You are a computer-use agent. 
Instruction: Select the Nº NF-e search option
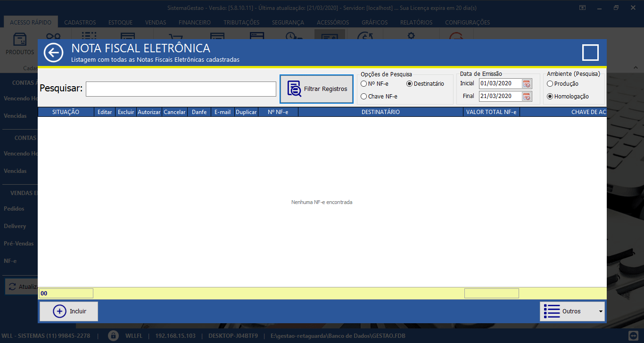tap(375, 84)
